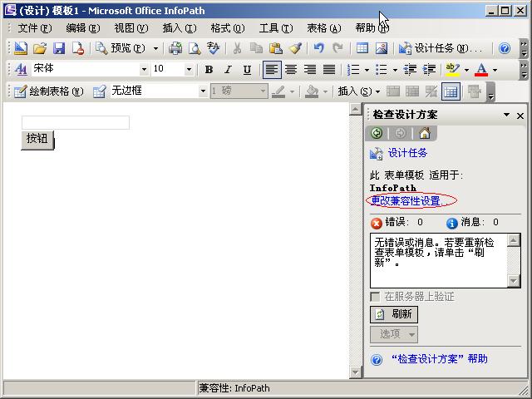532x399 pixels.
Task: Insert a picture icon
Action: (x=382, y=48)
